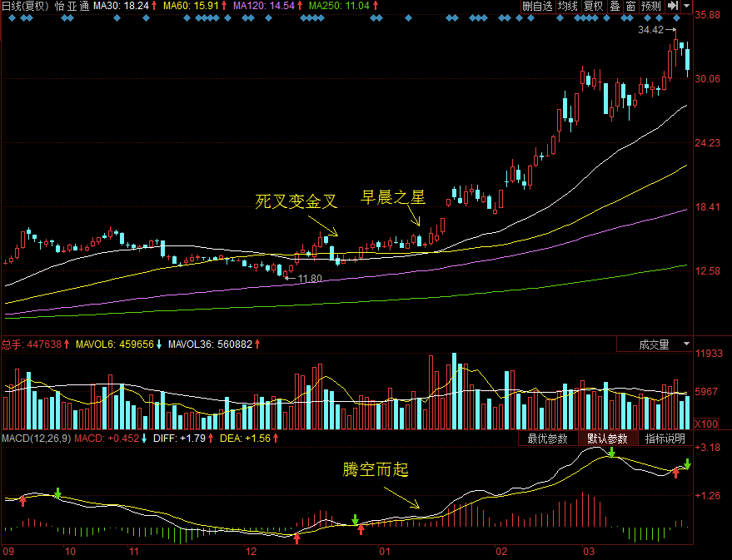The image size is (732, 560).
Task: Click the 窗 multi-window button
Action: tap(630, 7)
